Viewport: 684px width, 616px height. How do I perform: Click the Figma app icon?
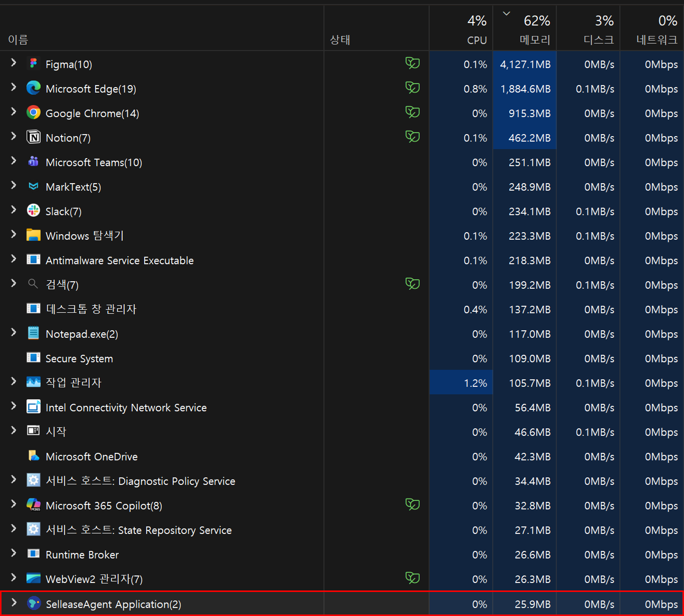(34, 64)
